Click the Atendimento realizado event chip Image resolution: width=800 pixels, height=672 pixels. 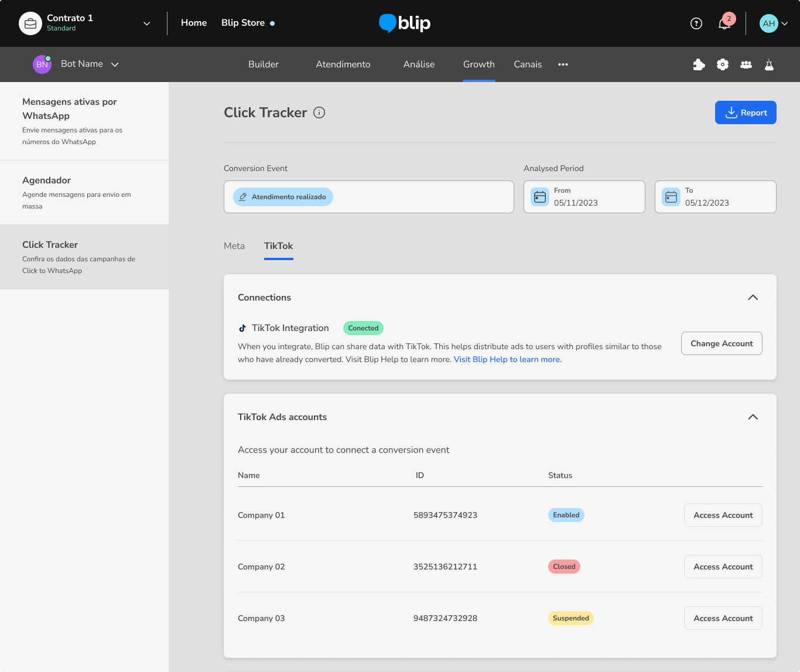tap(283, 197)
